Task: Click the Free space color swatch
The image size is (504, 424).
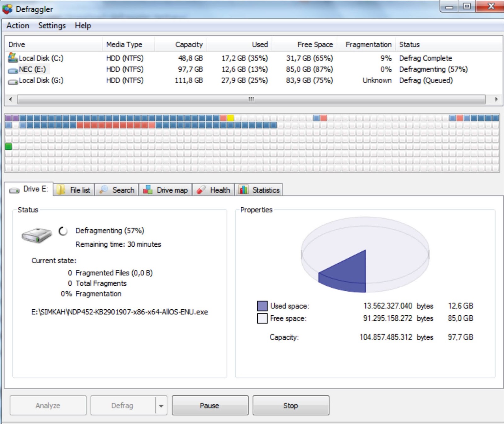Action: (262, 318)
